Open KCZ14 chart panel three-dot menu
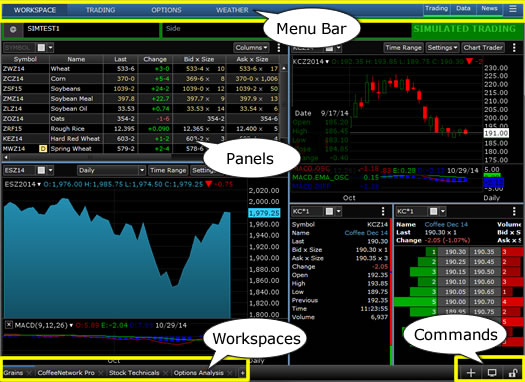525x382 pixels. click(x=514, y=48)
